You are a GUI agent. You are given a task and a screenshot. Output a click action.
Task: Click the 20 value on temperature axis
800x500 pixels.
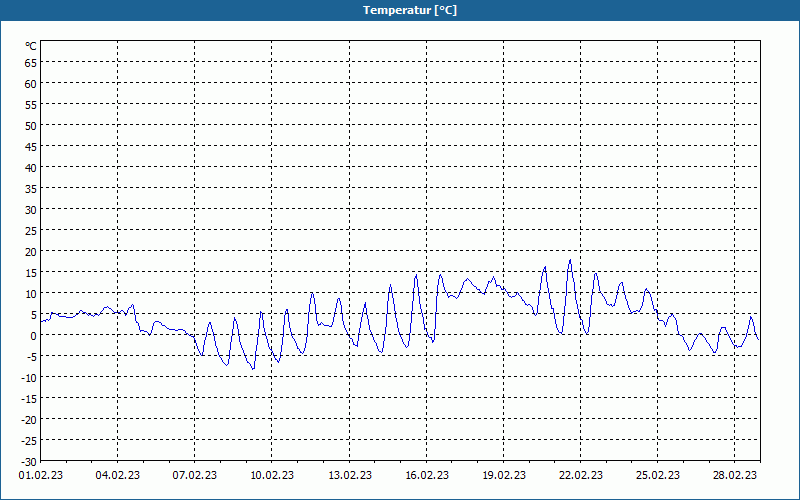tap(31, 252)
